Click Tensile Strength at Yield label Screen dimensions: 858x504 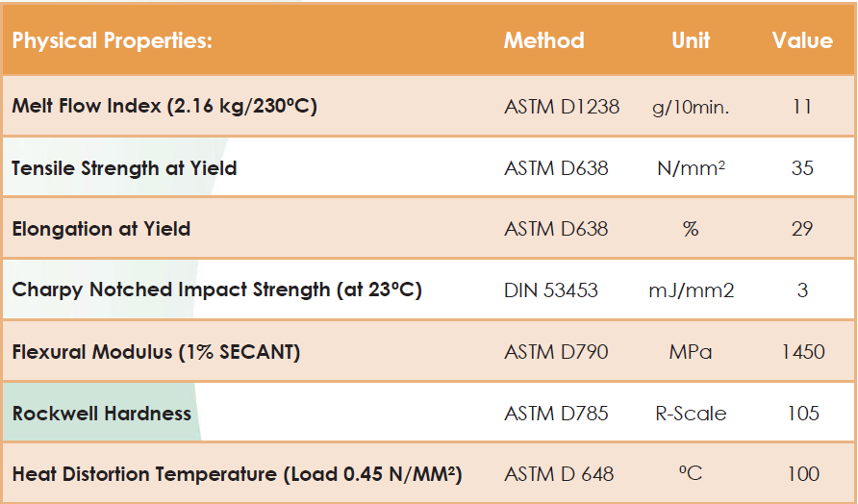(124, 168)
